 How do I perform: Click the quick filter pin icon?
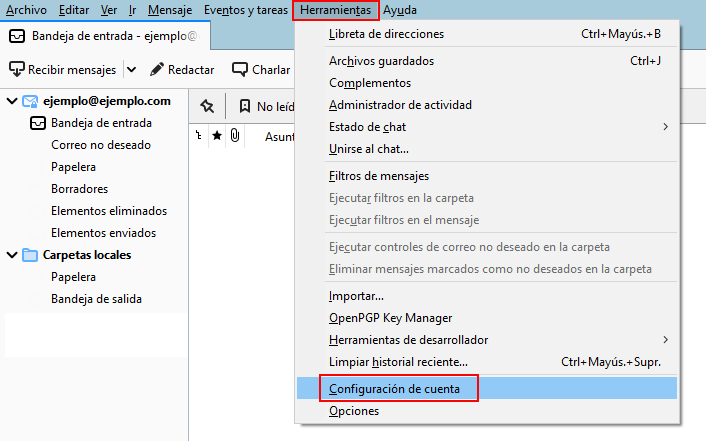pyautogui.click(x=207, y=106)
